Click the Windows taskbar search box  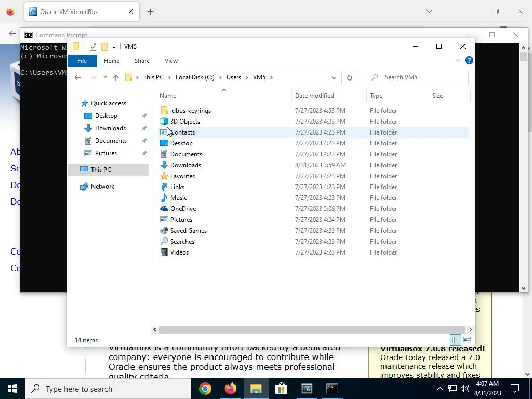(108, 389)
